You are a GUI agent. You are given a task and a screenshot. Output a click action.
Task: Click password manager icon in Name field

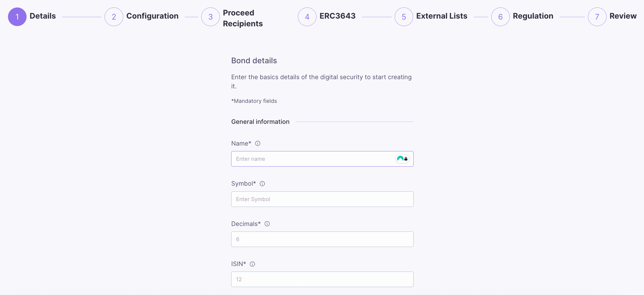402,159
